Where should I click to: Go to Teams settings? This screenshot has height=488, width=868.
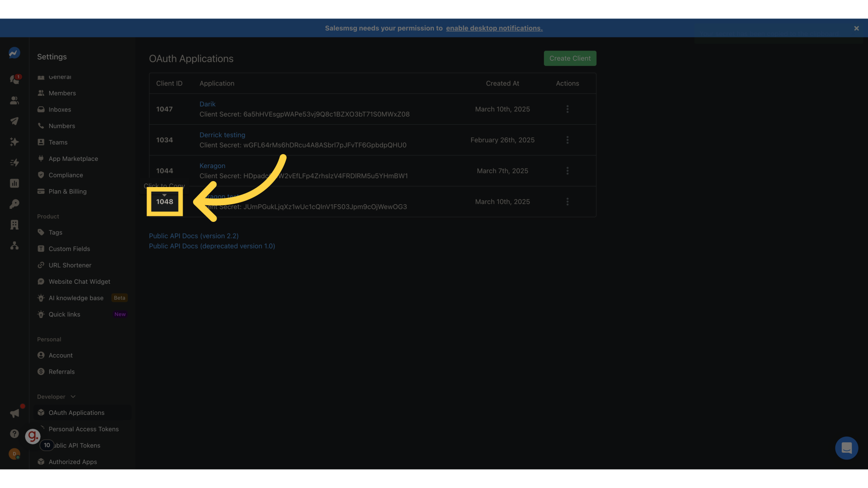pyautogui.click(x=58, y=142)
